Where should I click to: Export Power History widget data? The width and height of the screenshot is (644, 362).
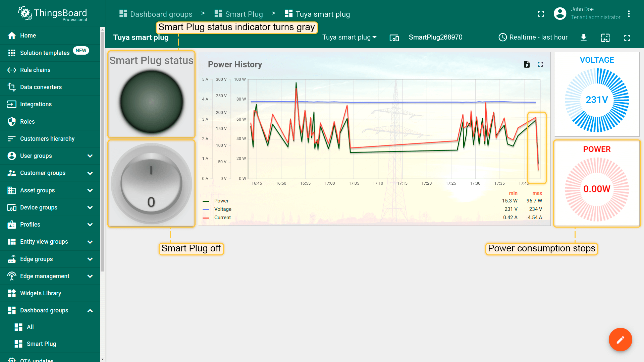coord(527,64)
